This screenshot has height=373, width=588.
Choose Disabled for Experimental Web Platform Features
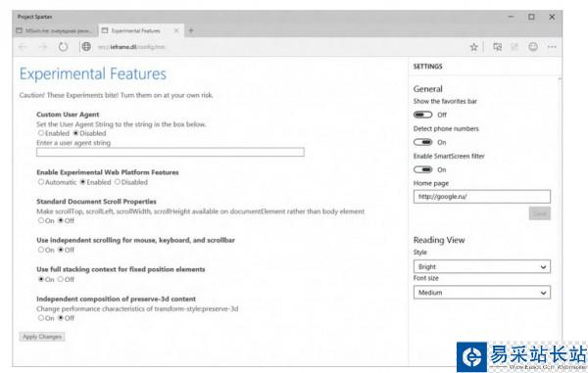point(118,182)
